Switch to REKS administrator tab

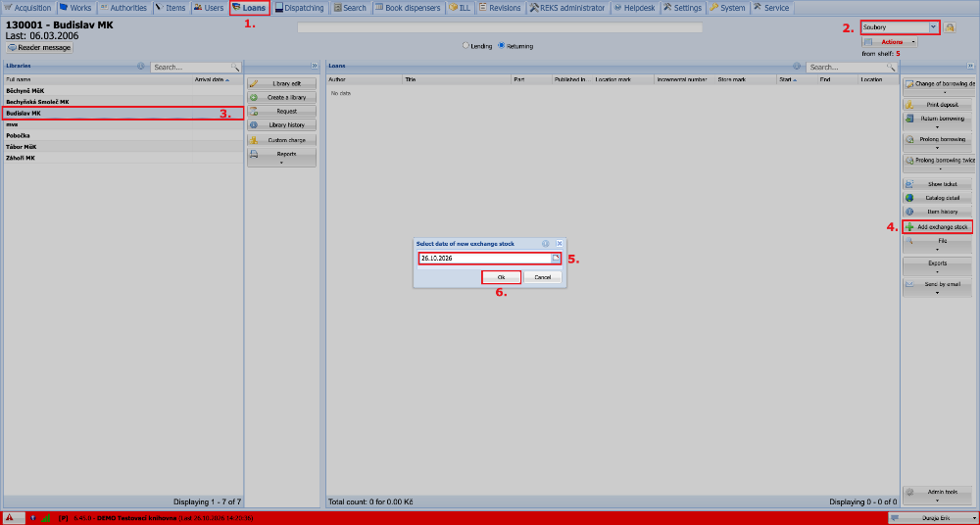(567, 8)
